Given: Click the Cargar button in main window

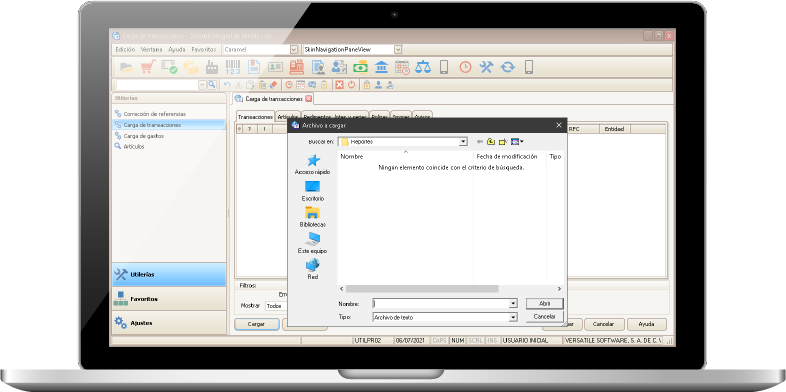Looking at the screenshot, I should 257,324.
